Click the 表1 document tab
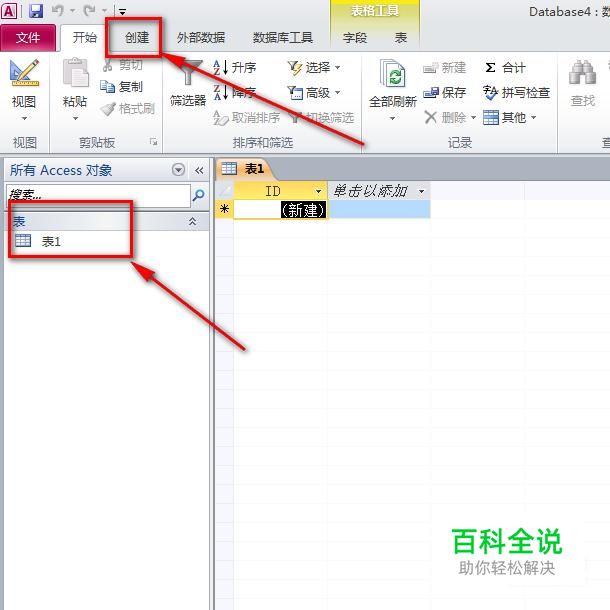The image size is (610, 610). (244, 168)
